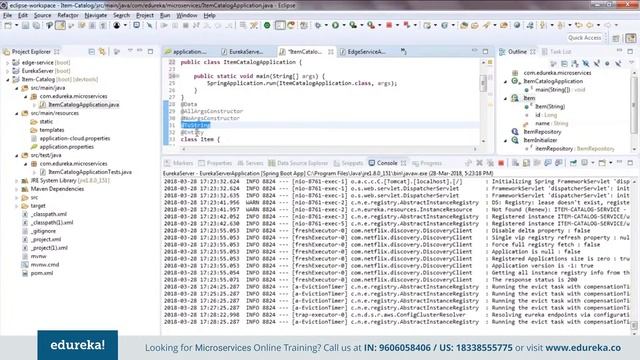Select the templates folder
The image size is (640, 360).
pyautogui.click(x=51, y=130)
